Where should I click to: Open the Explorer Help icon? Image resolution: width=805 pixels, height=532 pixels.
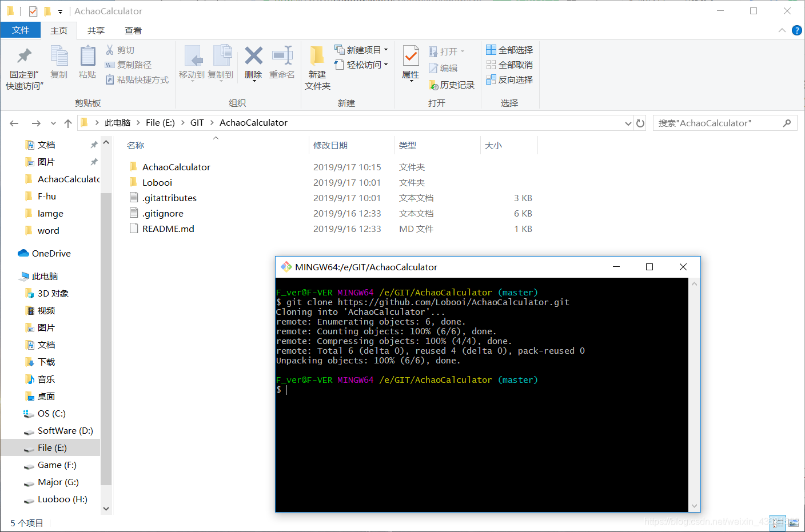coord(796,30)
